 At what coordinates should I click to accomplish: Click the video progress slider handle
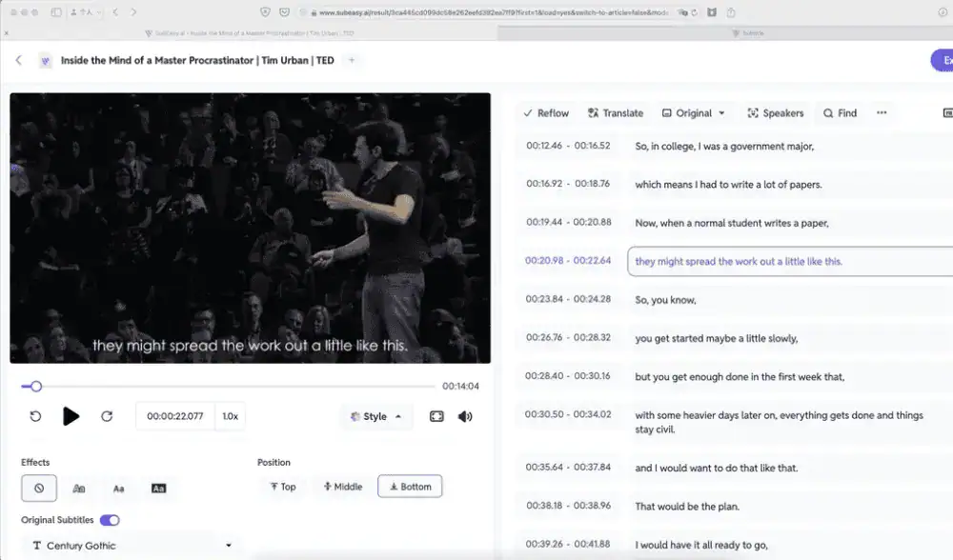[36, 387]
